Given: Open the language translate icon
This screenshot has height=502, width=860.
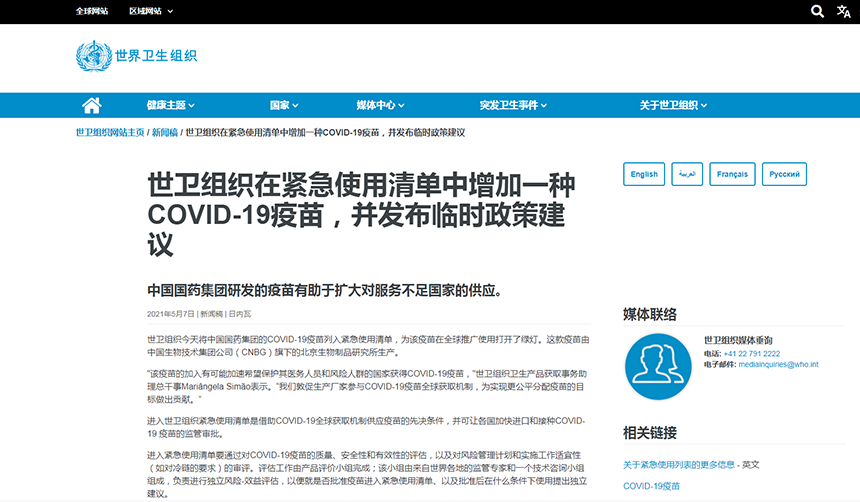Looking at the screenshot, I should tap(844, 11).
